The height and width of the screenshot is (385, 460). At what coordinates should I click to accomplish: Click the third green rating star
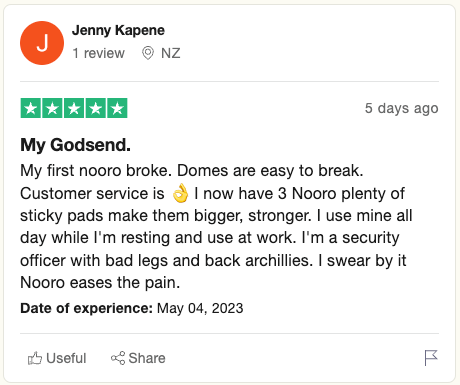[x=74, y=108]
